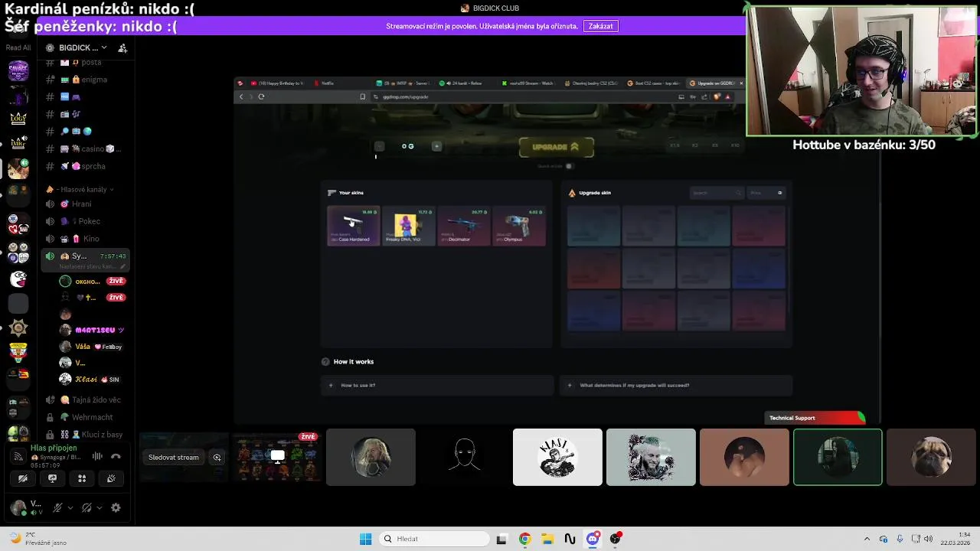The width and height of the screenshot is (980, 551).
Task: Open the casino text channel
Action: 86,148
